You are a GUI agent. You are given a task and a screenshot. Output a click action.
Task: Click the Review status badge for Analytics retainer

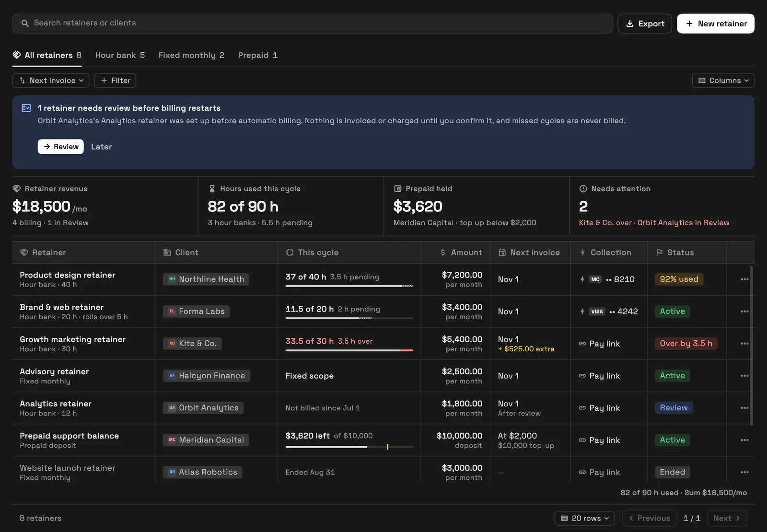tap(674, 408)
